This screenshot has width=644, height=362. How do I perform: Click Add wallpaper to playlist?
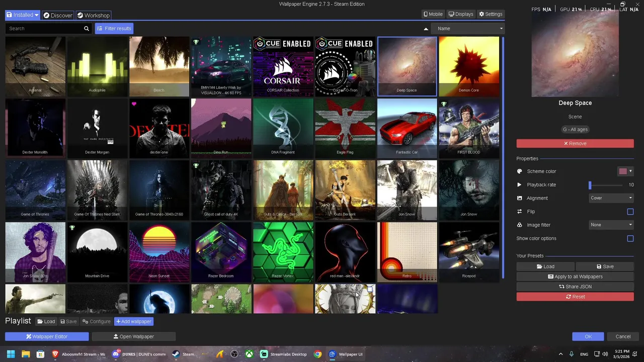(133, 321)
